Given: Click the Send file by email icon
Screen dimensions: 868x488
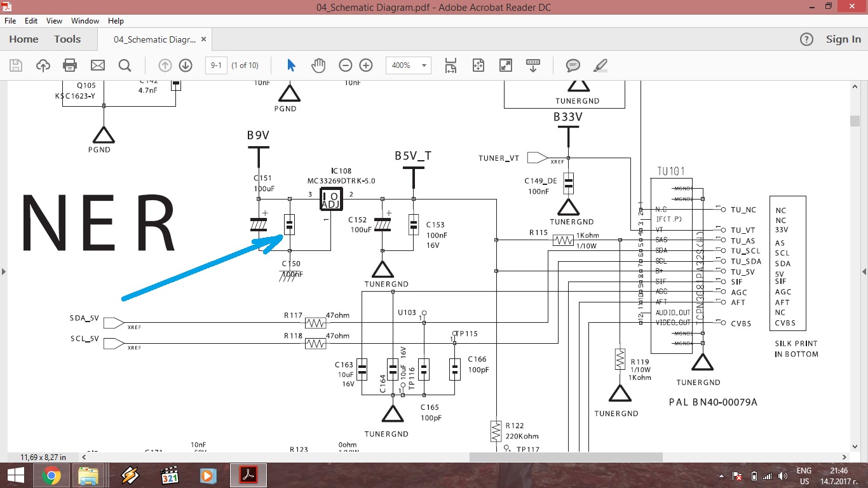Looking at the screenshot, I should point(97,65).
